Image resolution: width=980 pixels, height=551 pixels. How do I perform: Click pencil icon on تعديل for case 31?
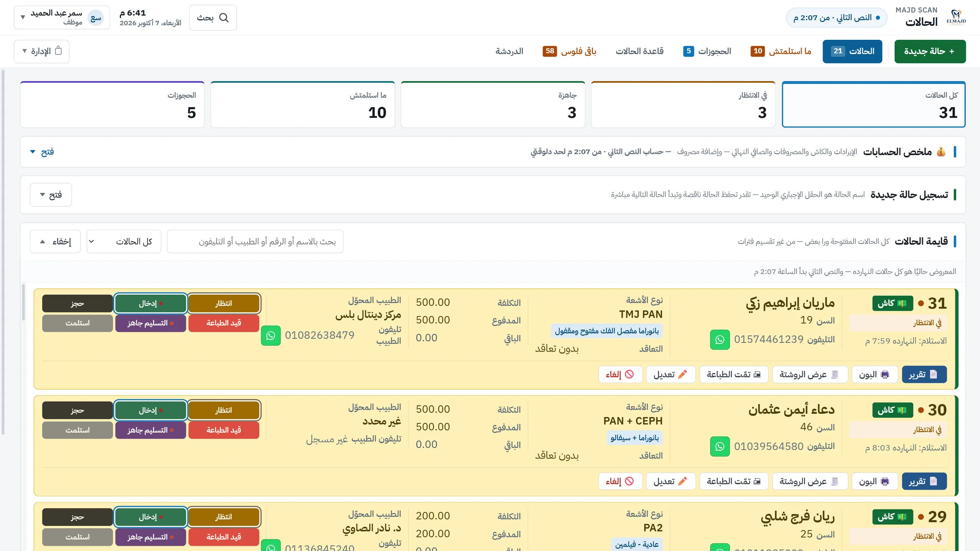click(x=683, y=374)
